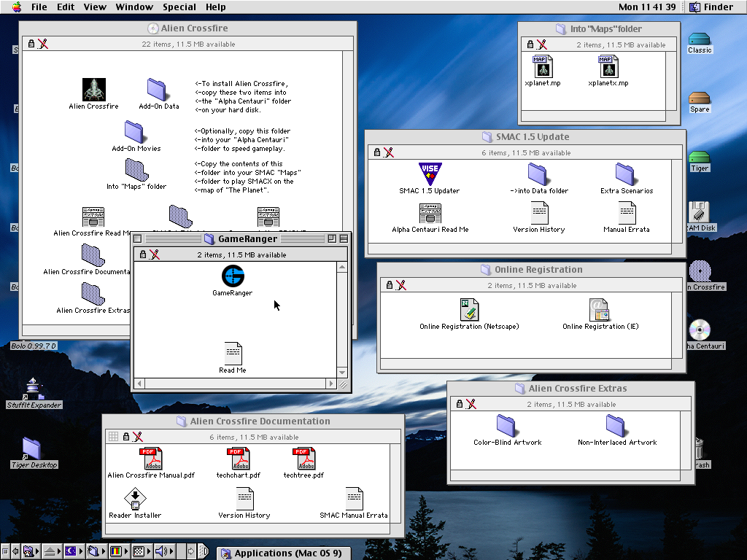Toggle the control strip collapse tab
Image resolution: width=747 pixels, height=560 pixels.
204,552
